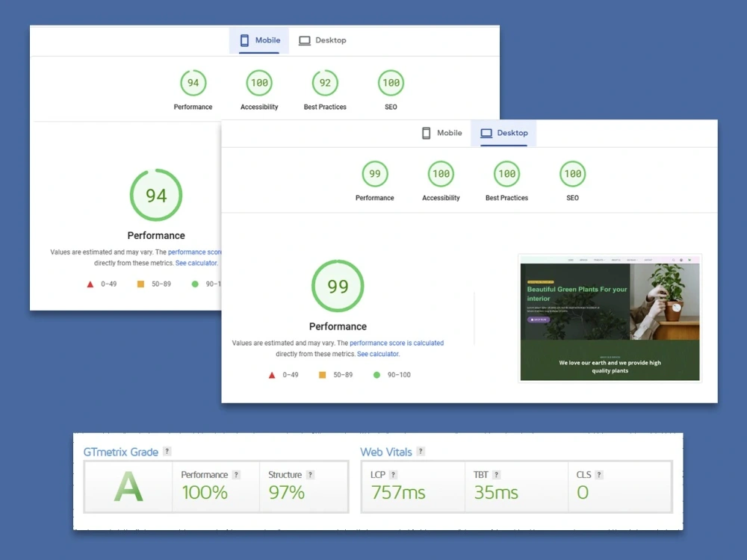Click the red triangle 0–49 legend in desktop report

click(283, 376)
